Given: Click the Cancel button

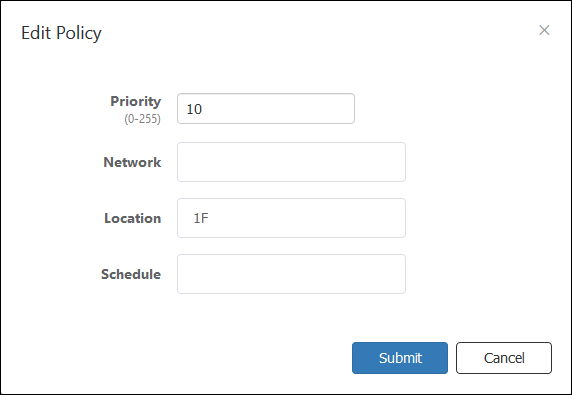Looking at the screenshot, I should click(504, 358).
